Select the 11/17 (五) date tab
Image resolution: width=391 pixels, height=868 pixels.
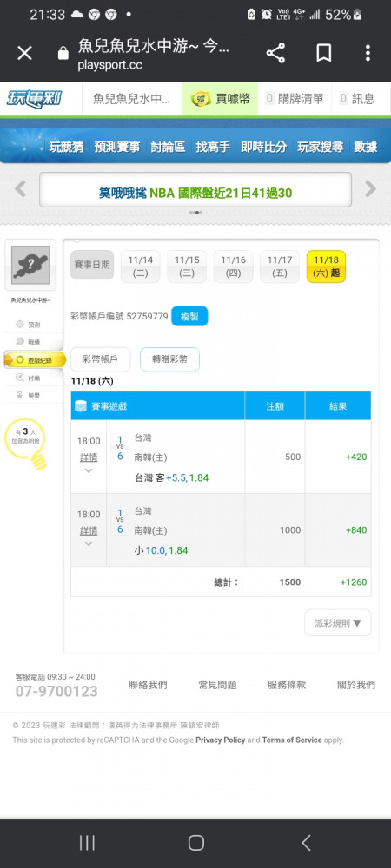point(280,266)
